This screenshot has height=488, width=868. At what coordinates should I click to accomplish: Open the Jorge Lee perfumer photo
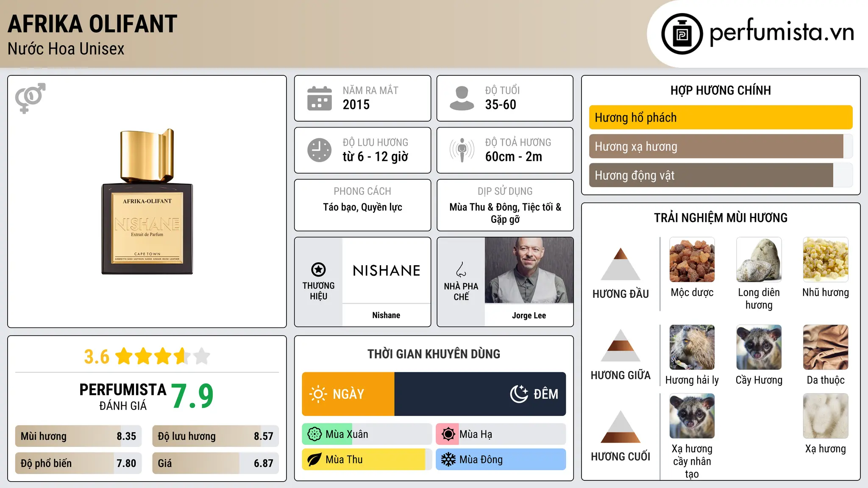tap(529, 270)
